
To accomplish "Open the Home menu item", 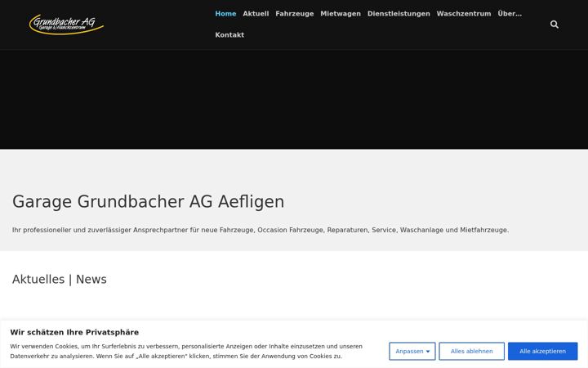I will pos(225,14).
